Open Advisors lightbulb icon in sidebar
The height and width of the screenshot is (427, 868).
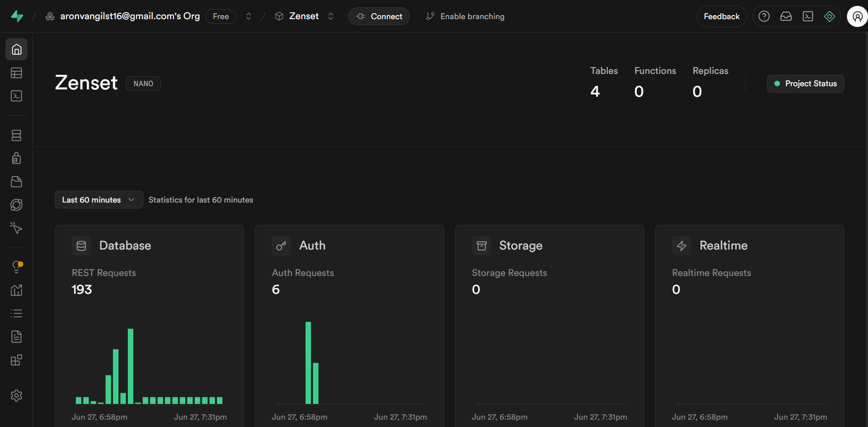(16, 267)
